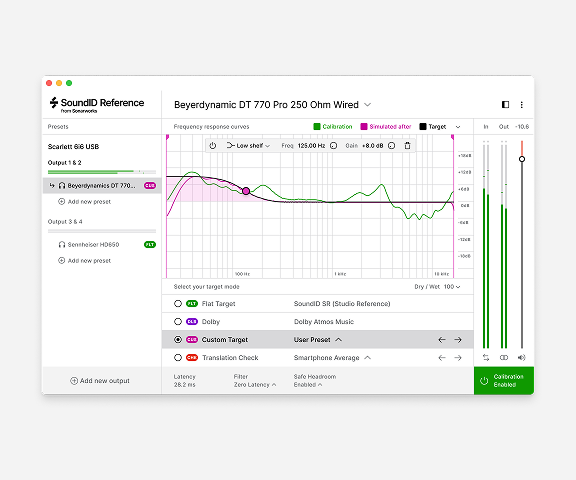Viewport: 576px width, 480px height.
Task: Toggle the low shelf filter power icon
Action: 213,146
